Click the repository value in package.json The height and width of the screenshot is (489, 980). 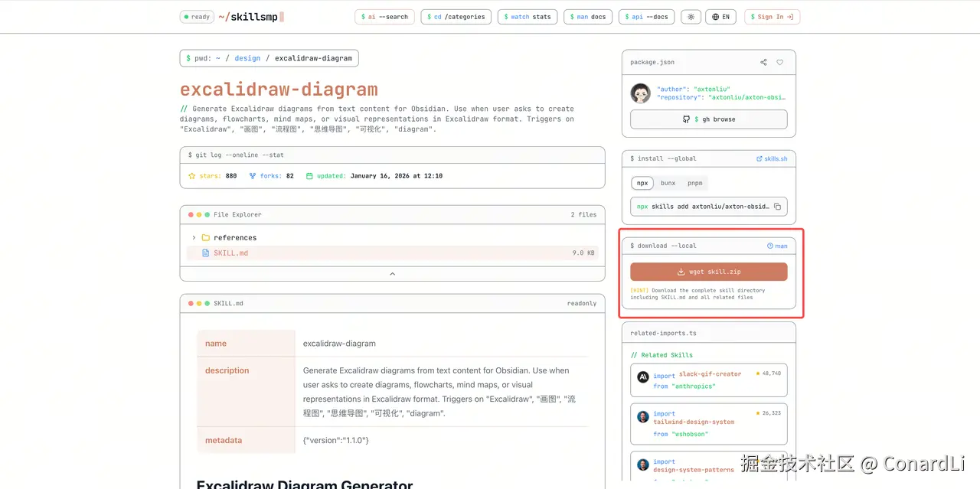[x=746, y=98]
